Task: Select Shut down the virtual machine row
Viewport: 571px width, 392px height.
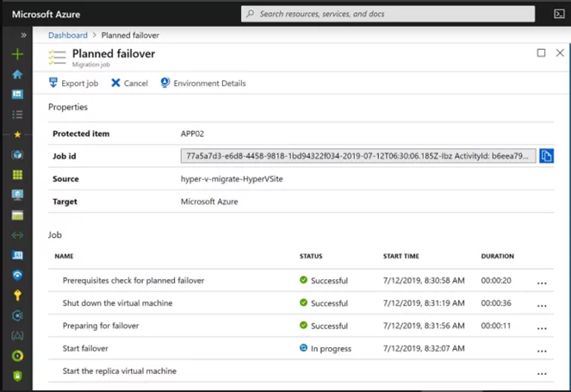Action: [x=301, y=303]
